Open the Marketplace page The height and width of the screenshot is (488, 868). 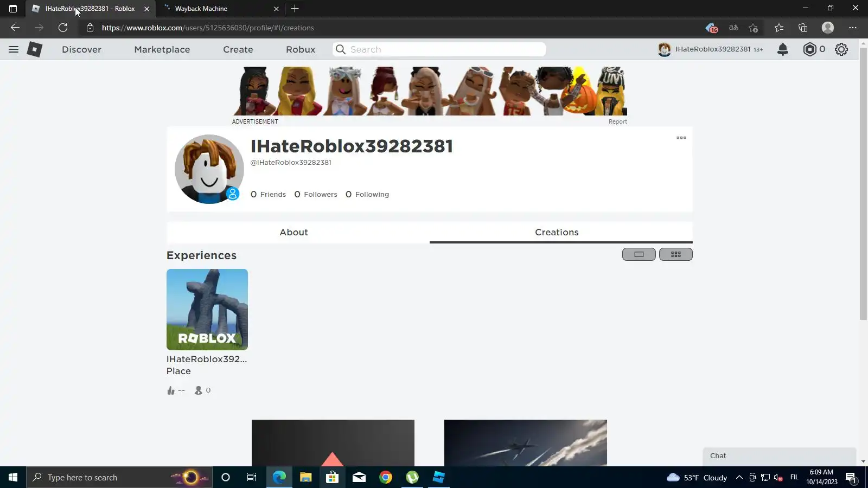[x=162, y=49]
